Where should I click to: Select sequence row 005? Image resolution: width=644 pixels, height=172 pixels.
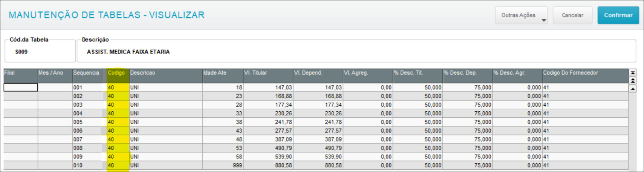pos(316,122)
